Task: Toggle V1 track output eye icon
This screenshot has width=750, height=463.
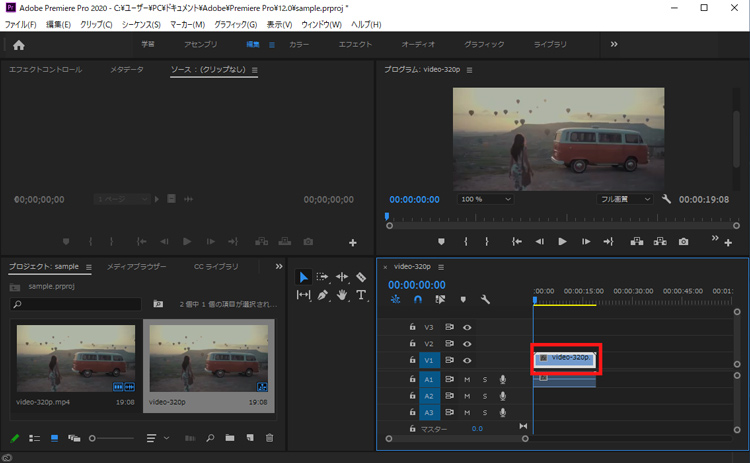Action: [466, 360]
